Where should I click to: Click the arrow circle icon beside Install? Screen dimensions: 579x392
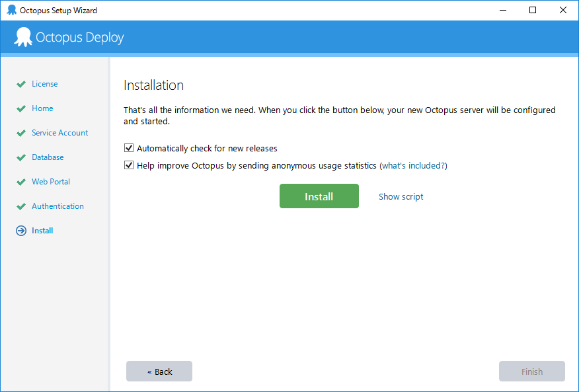pyautogui.click(x=21, y=231)
